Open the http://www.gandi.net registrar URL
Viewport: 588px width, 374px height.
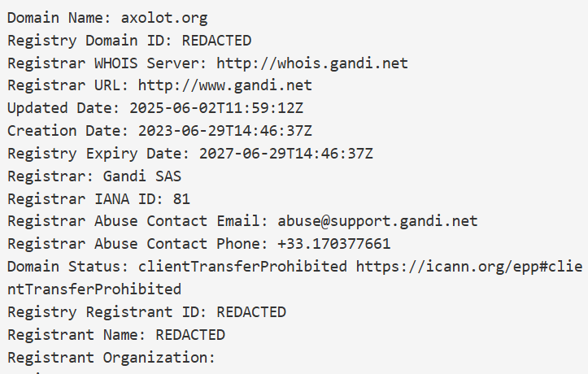point(225,85)
